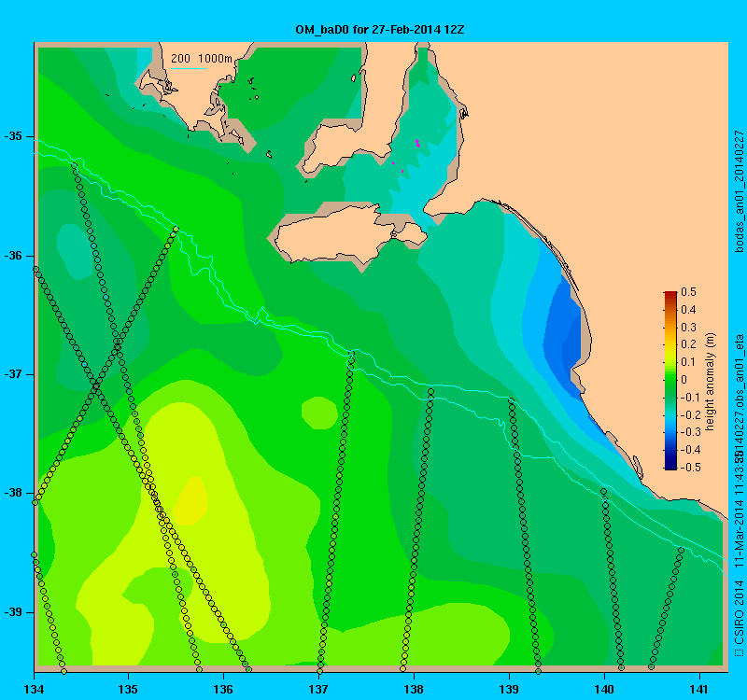The image size is (747, 700).
Task: Click the 134 longitude axis label
Action: 34,689
